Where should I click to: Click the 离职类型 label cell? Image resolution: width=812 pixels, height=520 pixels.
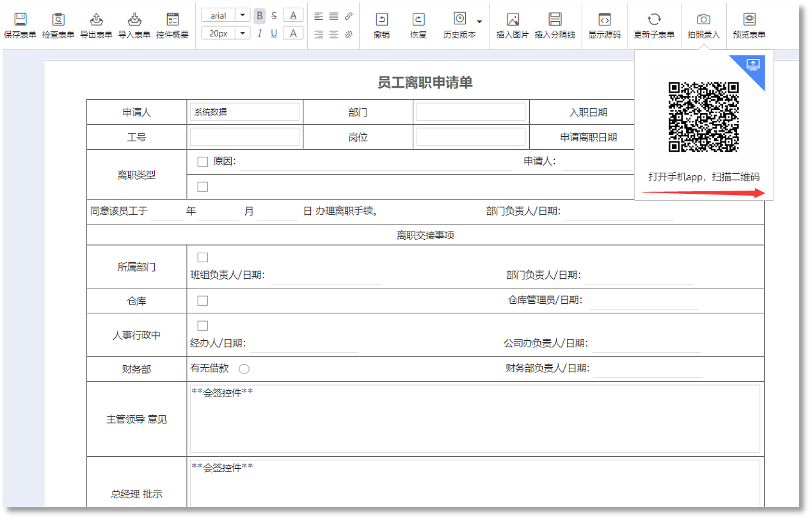point(136,175)
